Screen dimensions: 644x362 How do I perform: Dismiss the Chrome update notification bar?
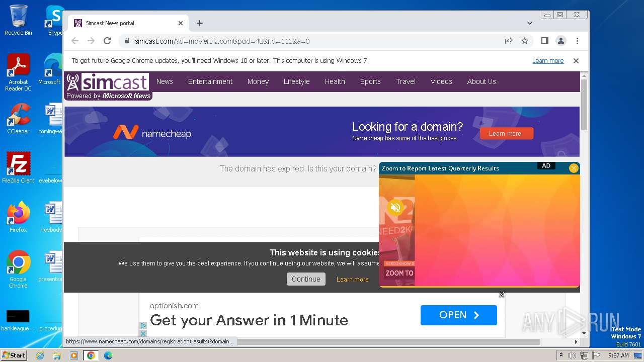[576, 60]
